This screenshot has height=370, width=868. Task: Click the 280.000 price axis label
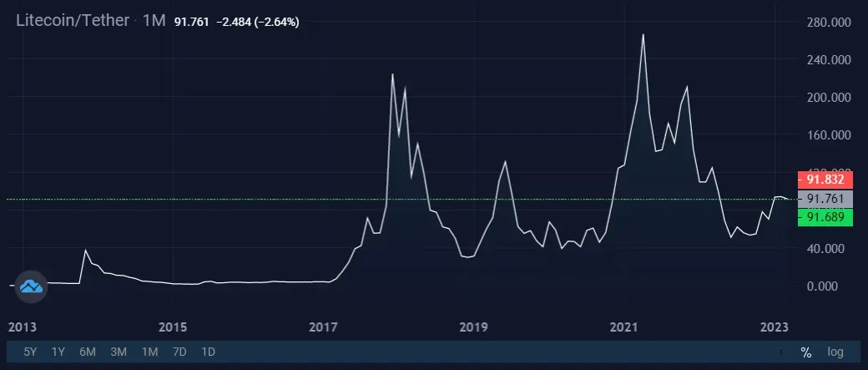[830, 23]
